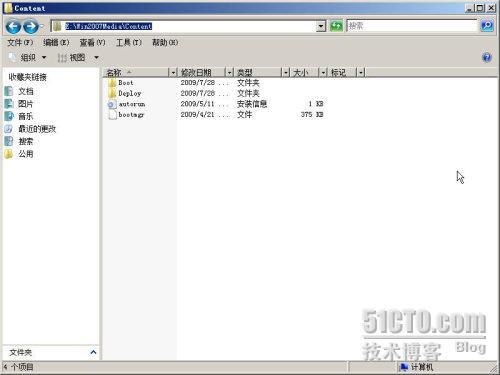Expand the 组织 dropdown menu

(44, 58)
